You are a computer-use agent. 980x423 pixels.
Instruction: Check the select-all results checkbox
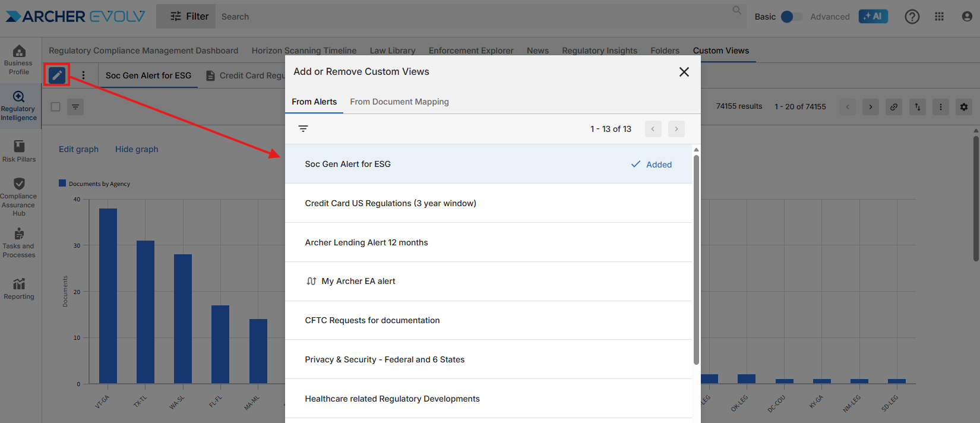tap(56, 107)
